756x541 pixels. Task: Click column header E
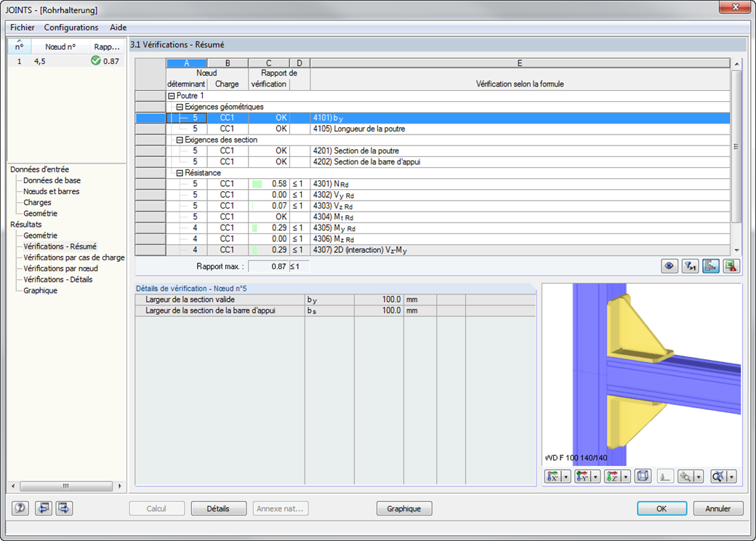(520, 63)
